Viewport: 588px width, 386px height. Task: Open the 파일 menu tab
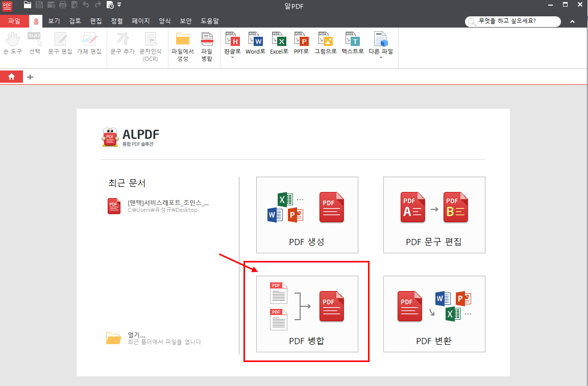pyautogui.click(x=14, y=21)
